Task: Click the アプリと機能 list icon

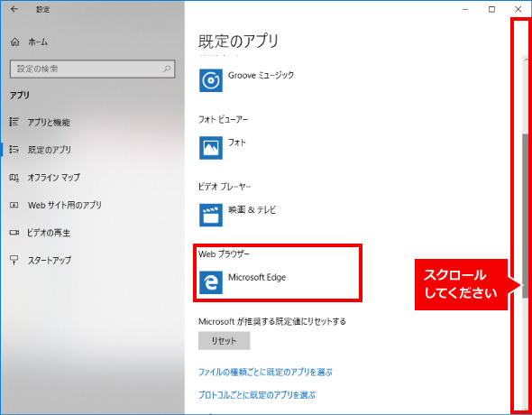Action: click(x=14, y=122)
